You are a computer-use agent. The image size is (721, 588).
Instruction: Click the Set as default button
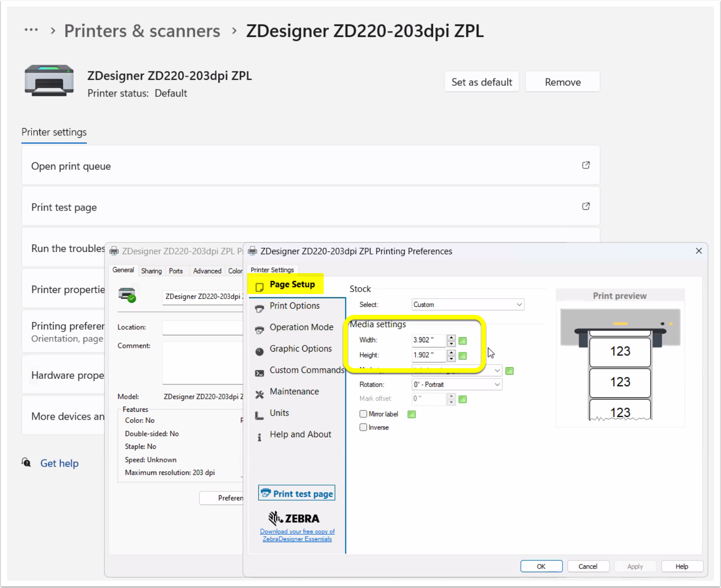pyautogui.click(x=481, y=82)
